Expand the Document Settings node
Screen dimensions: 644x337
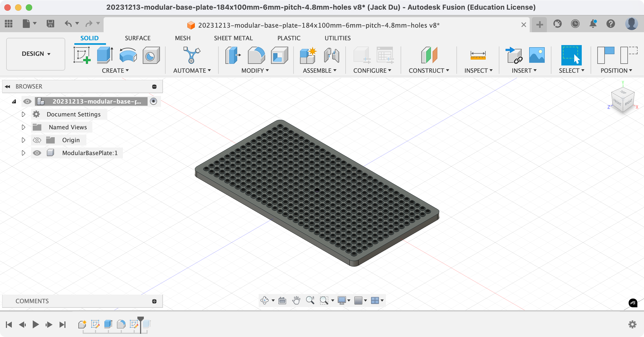(x=23, y=114)
